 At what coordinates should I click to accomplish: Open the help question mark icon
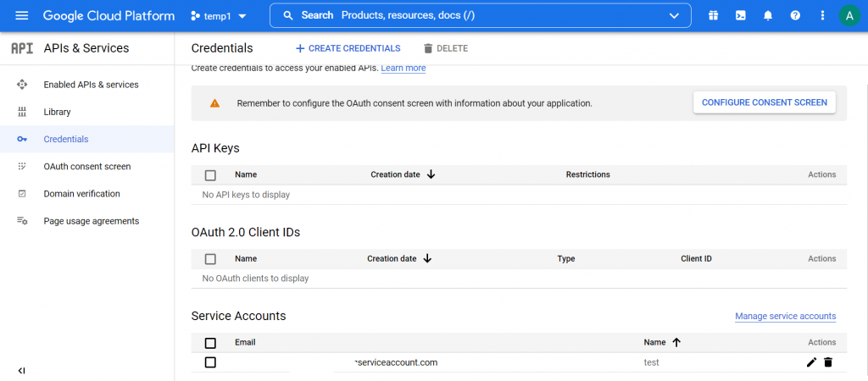coord(795,15)
